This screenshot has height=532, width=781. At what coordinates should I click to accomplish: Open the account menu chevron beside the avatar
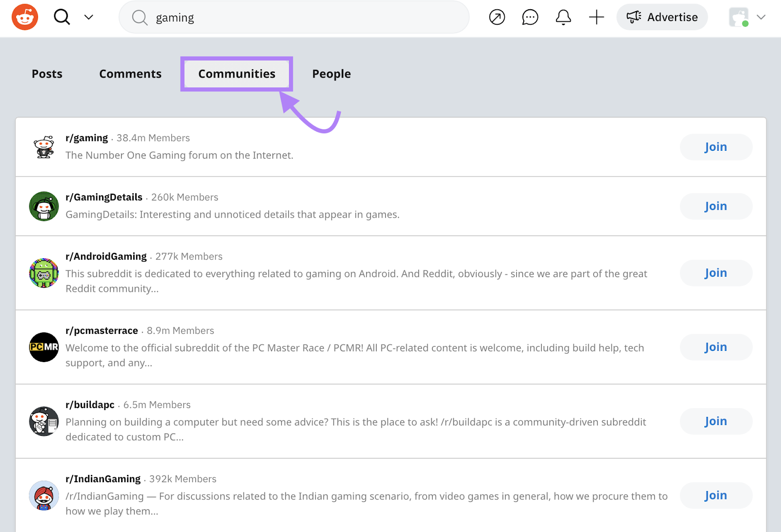coord(760,17)
